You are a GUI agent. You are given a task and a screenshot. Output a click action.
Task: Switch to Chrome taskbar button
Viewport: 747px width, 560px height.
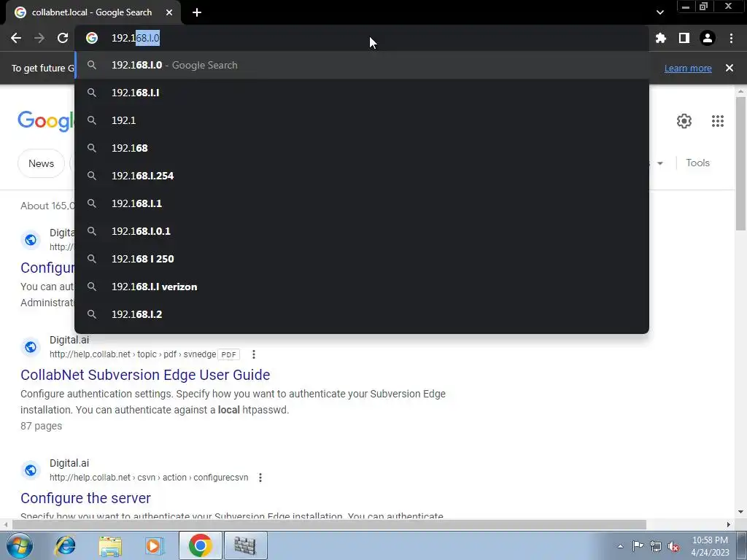[200, 545]
